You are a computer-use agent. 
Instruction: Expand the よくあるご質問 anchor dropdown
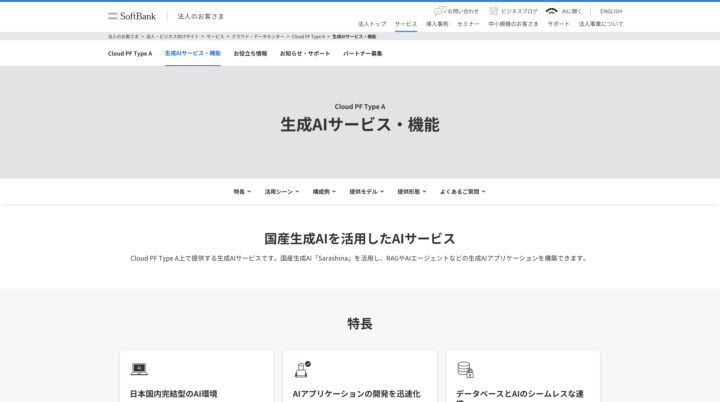[463, 192]
